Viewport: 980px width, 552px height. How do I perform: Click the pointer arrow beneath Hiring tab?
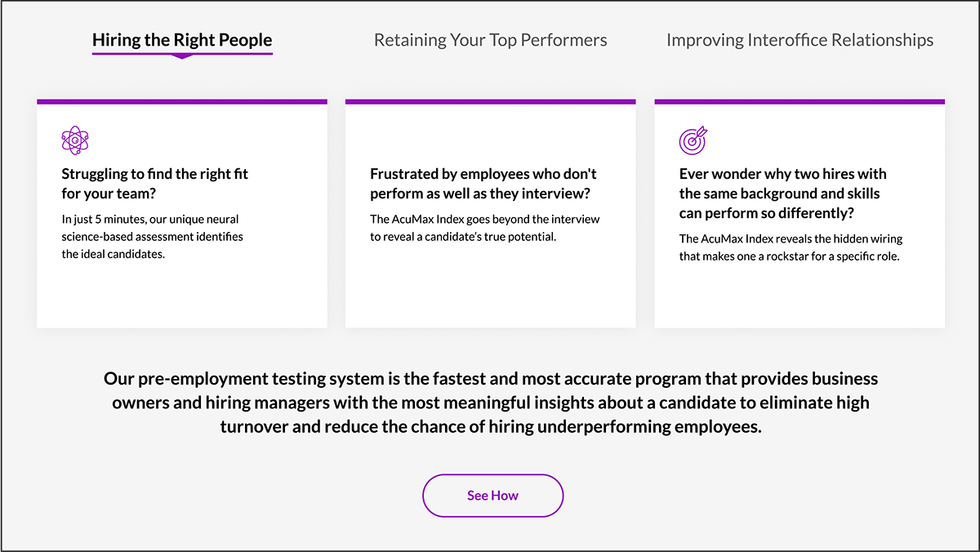182,56
